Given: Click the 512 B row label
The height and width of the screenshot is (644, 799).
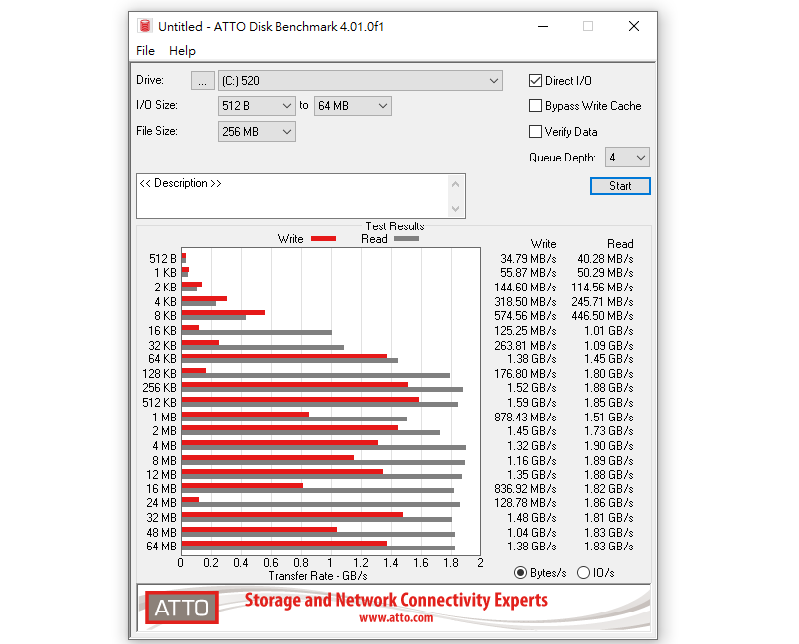Looking at the screenshot, I should tap(163, 259).
